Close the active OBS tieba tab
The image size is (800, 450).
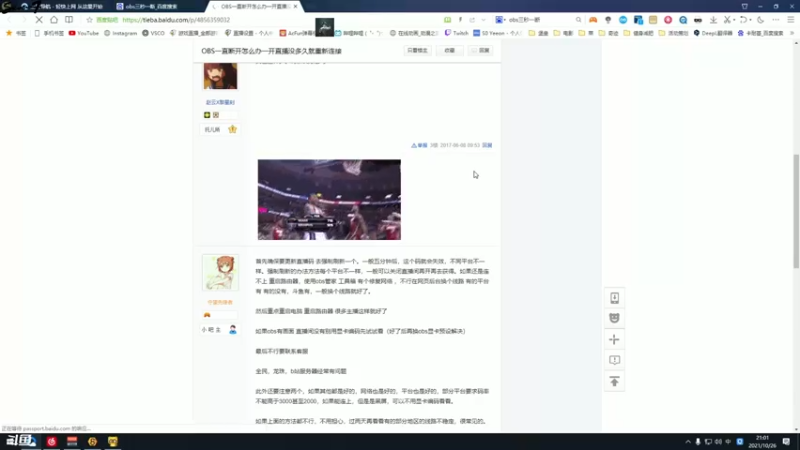tap(295, 7)
